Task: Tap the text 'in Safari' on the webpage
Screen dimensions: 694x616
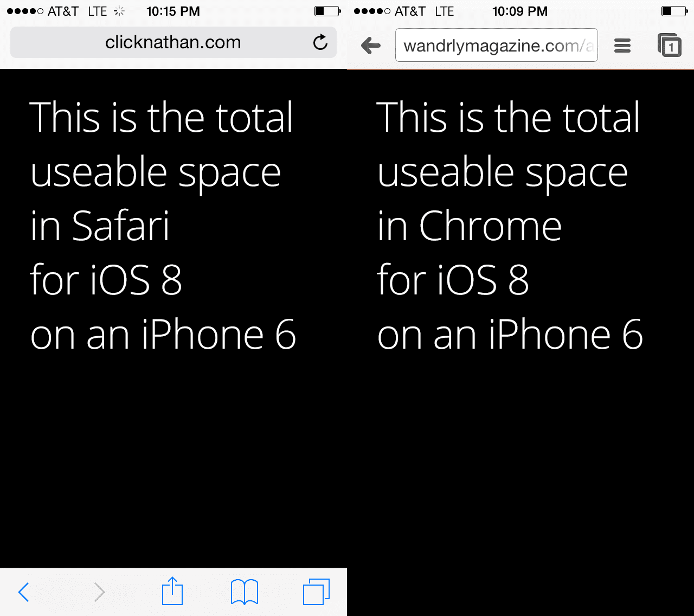Action: point(99,226)
